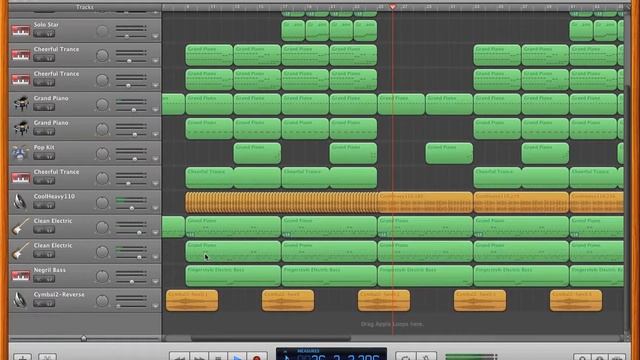Click the Solo Star track name
The width and height of the screenshot is (640, 360).
[x=46, y=25]
